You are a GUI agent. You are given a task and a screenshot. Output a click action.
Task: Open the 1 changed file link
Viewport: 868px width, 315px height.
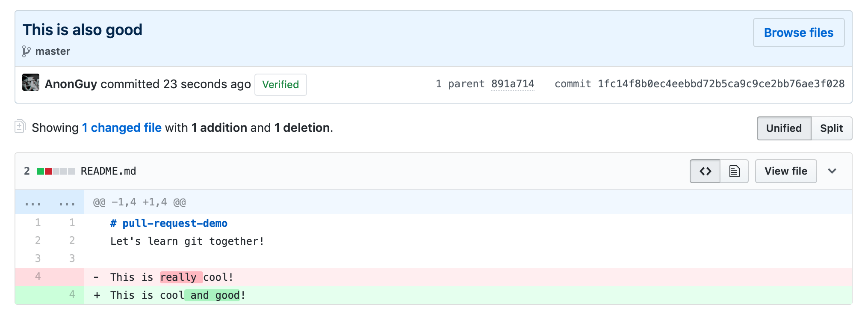[122, 128]
